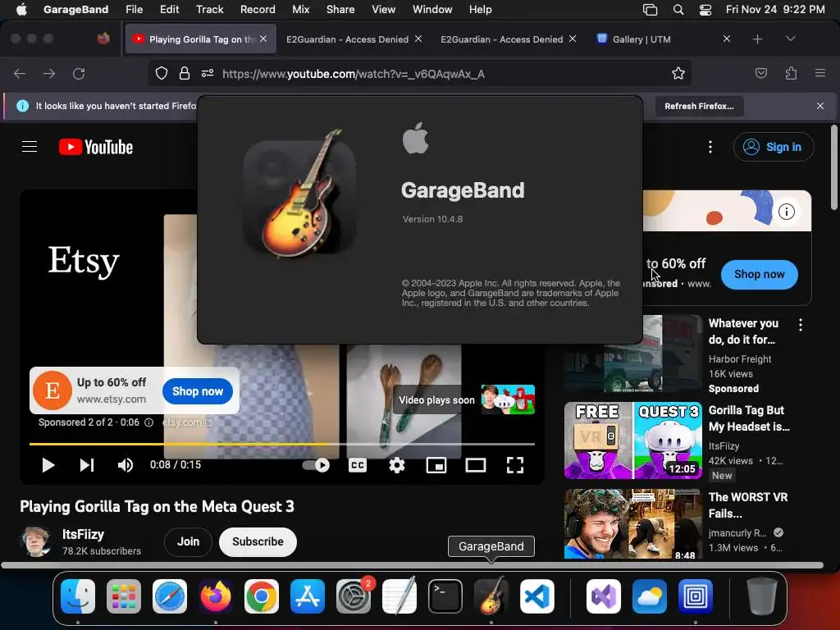The image size is (840, 630).
Task: Go to the YouTube home logo
Action: click(96, 147)
